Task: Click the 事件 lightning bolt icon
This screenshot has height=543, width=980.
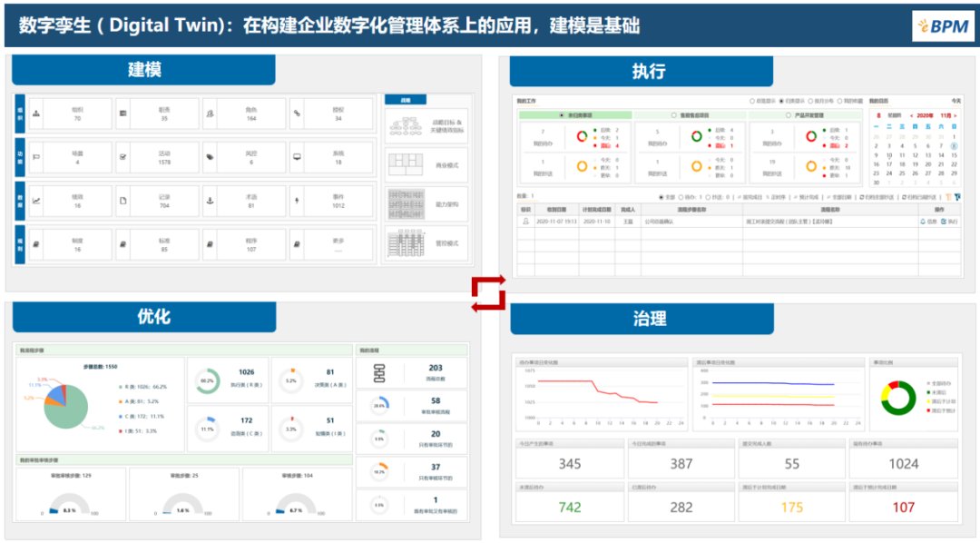Action: [x=297, y=201]
